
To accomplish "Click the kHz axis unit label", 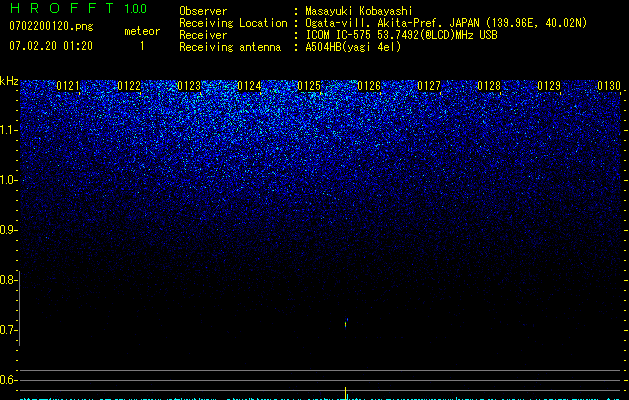I will [x=9, y=81].
